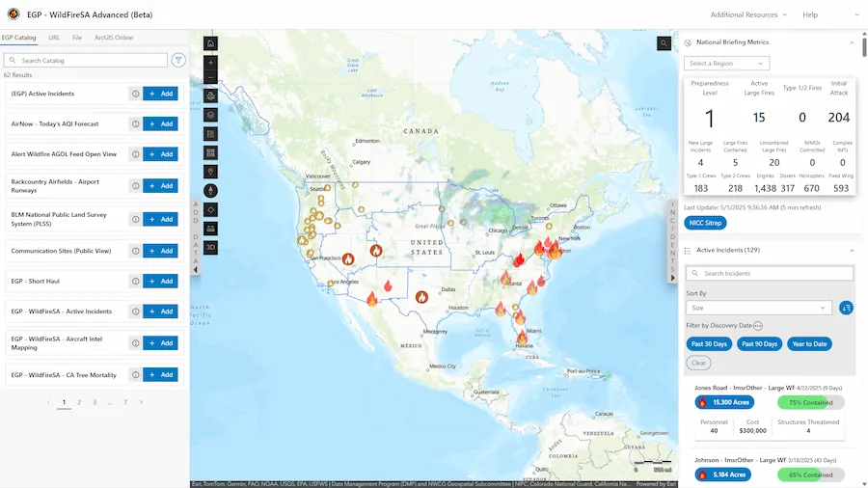
Task: Open the Select a Region dropdown
Action: coord(727,64)
